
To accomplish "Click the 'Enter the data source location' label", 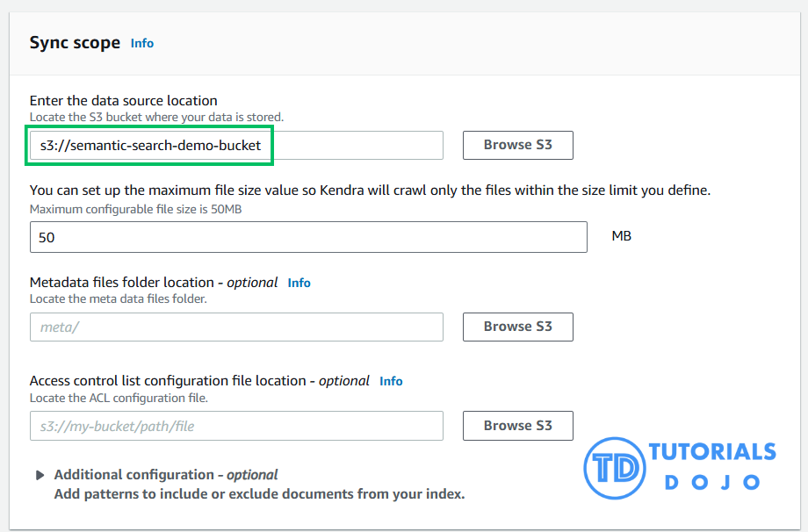I will (123, 101).
